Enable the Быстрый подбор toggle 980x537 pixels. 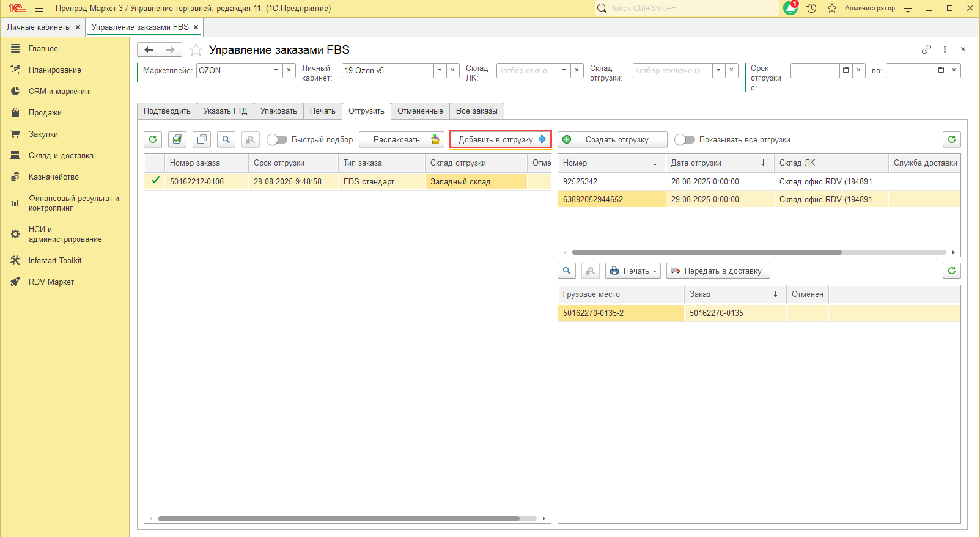(277, 139)
